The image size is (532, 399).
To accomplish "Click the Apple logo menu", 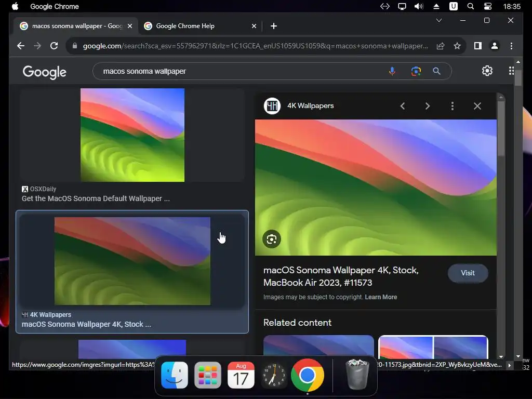I will [15, 6].
